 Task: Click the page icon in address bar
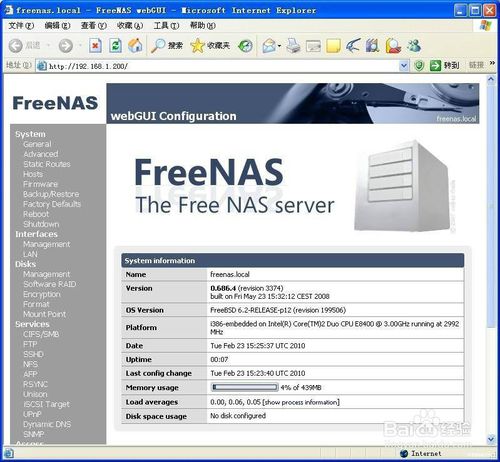(41, 66)
